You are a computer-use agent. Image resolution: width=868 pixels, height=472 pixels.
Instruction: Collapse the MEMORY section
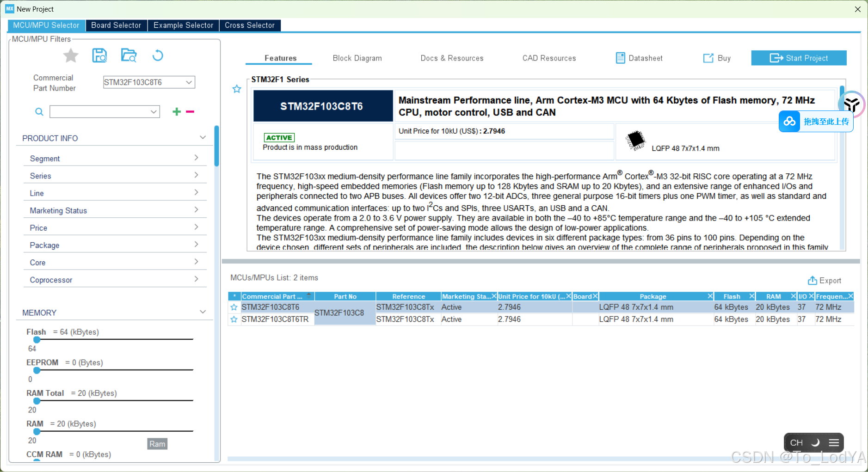(203, 312)
